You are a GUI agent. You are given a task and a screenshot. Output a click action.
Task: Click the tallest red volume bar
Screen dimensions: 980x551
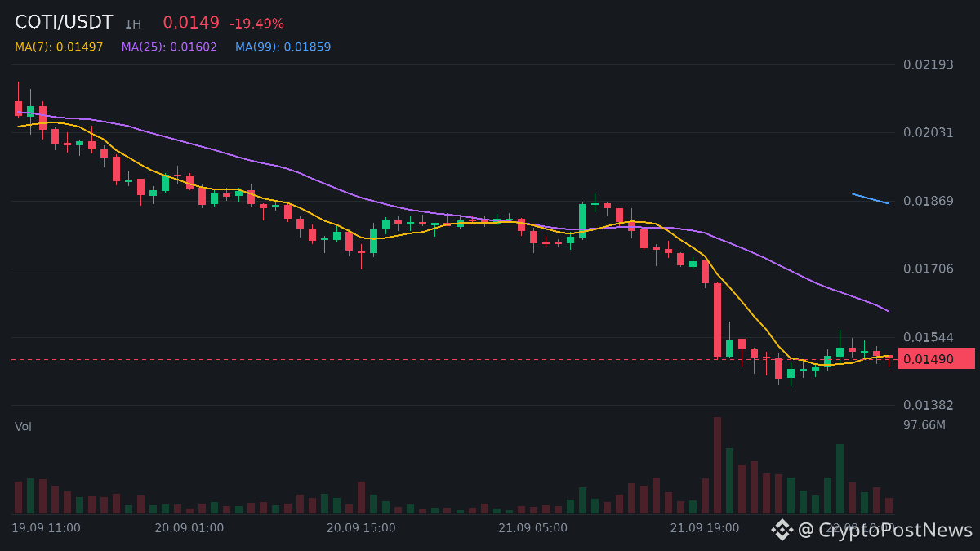click(x=717, y=465)
